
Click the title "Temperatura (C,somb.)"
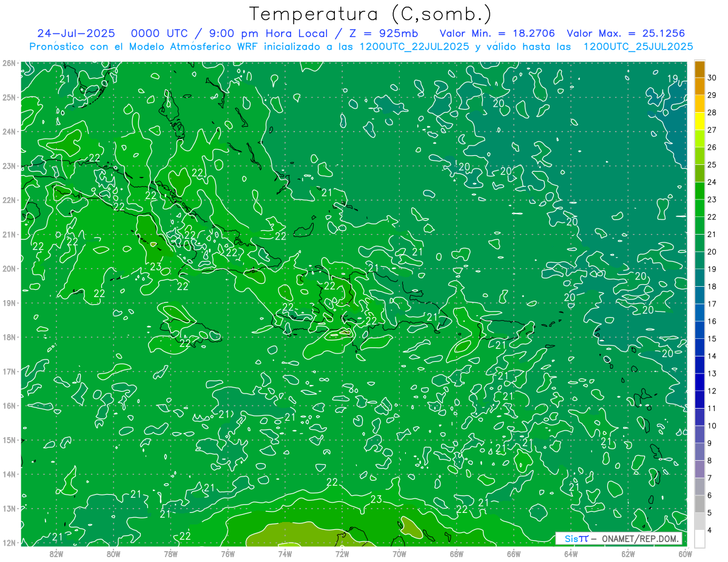[370, 15]
